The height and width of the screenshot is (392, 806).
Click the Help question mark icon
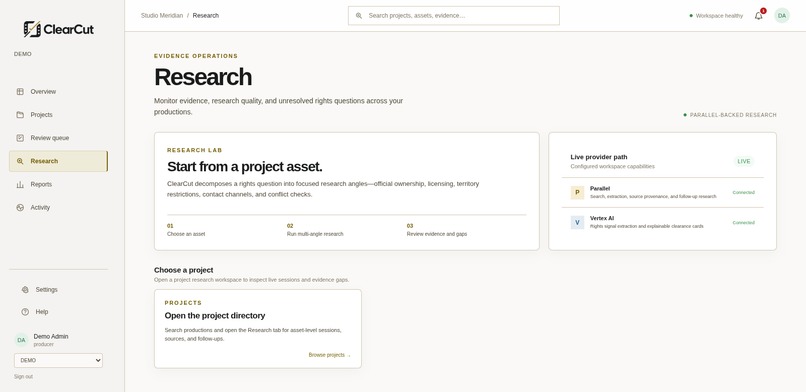tap(25, 312)
